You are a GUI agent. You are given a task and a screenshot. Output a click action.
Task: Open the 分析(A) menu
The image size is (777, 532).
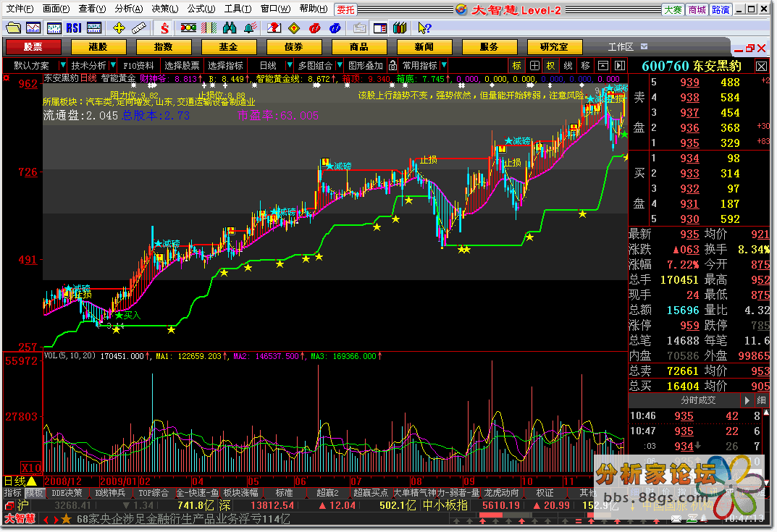[129, 9]
